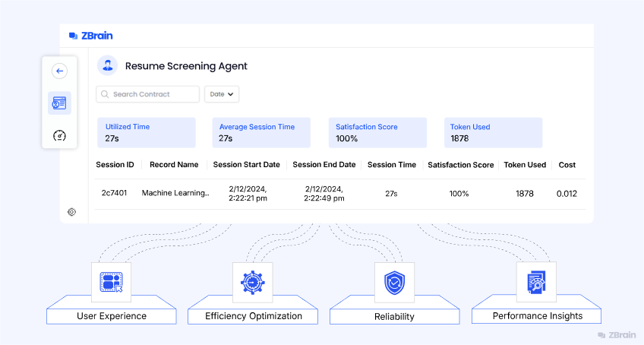Expand the Date dropdown filter

(222, 94)
